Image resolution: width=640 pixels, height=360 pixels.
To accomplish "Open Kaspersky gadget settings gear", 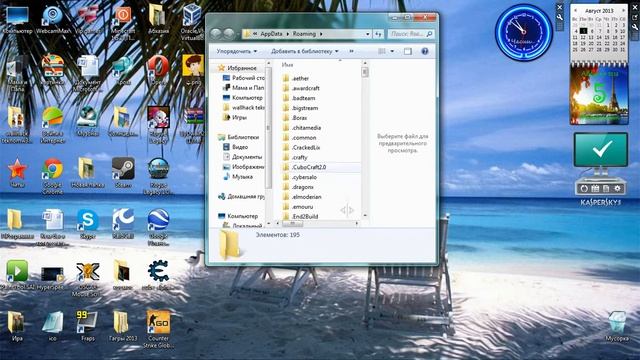I will click(617, 189).
